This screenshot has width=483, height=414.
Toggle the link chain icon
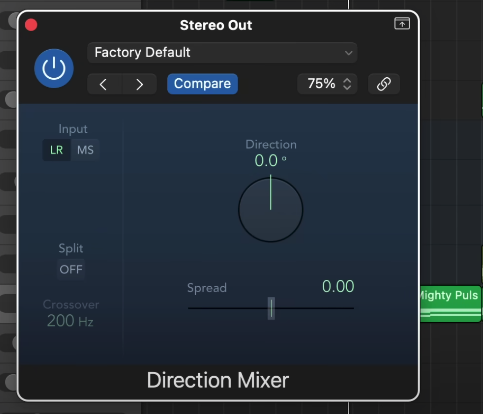pyautogui.click(x=384, y=84)
